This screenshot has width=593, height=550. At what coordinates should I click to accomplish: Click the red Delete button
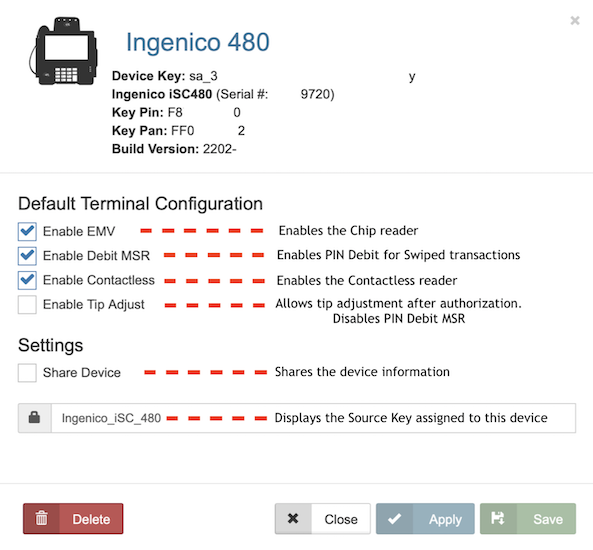pos(73,519)
